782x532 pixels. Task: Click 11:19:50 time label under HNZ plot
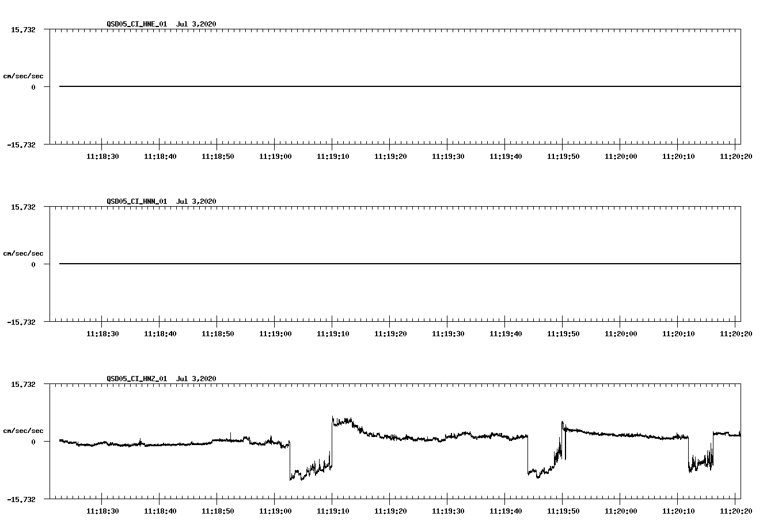click(563, 511)
